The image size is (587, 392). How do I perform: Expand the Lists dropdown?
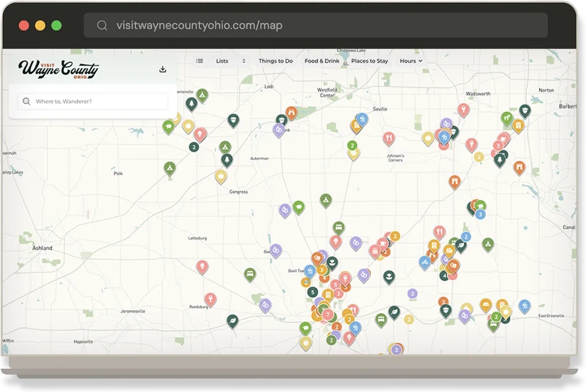(230, 61)
